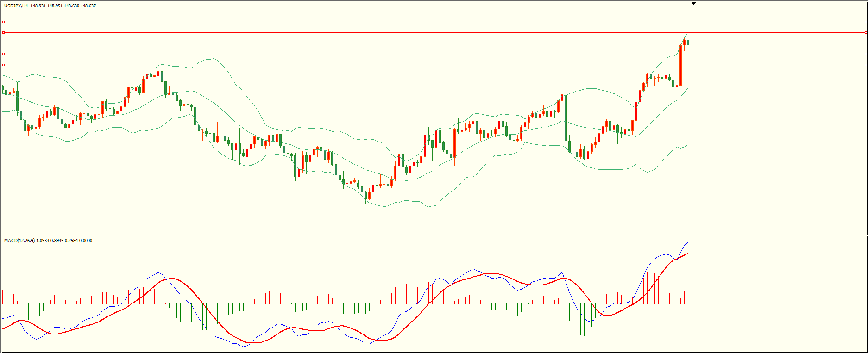Screen dimensions: 868x353
Task: Click the MACD value 0.8945
Action: pos(57,241)
